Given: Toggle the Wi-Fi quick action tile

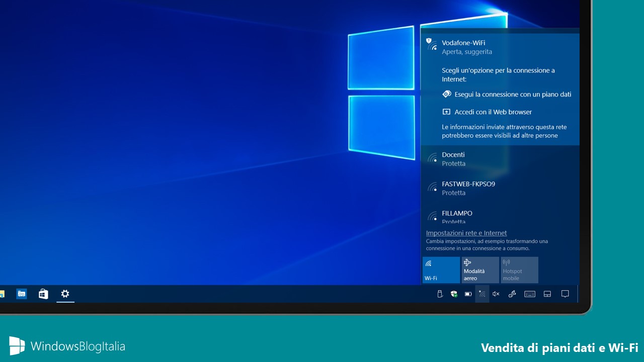Looking at the screenshot, I should 441,270.
